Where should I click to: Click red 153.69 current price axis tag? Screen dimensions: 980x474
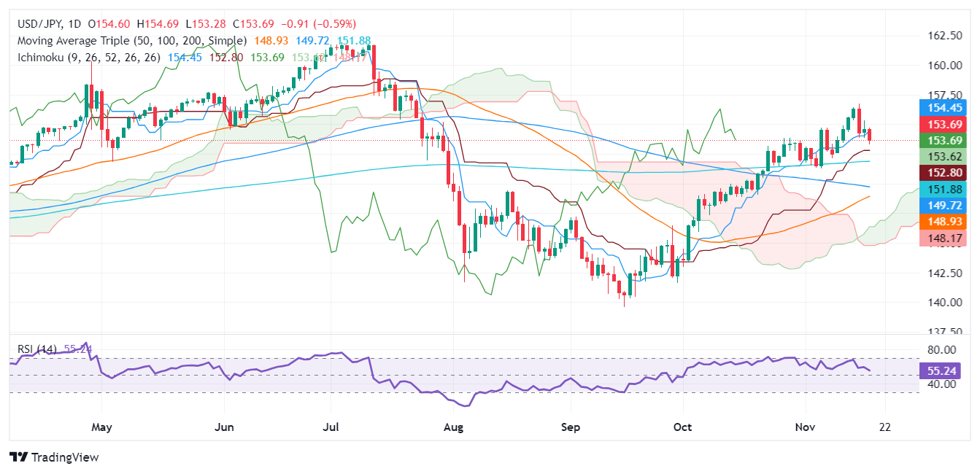946,124
